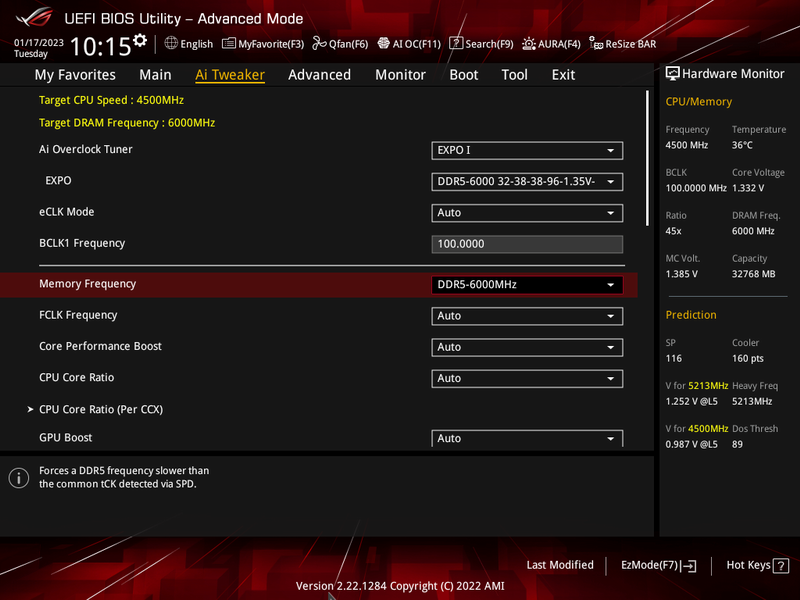Viewport: 800px width, 600px height.
Task: Click the Memory Frequency row label
Action: tap(88, 284)
